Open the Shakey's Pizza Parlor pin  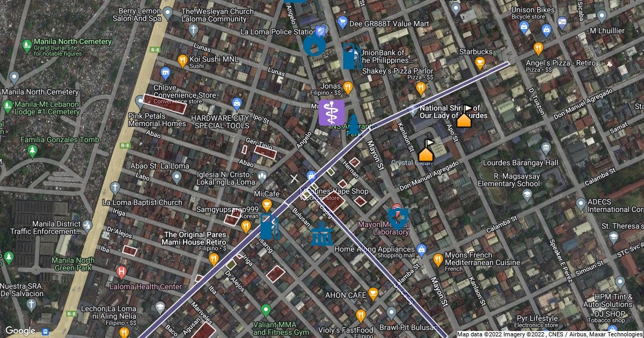[421, 87]
